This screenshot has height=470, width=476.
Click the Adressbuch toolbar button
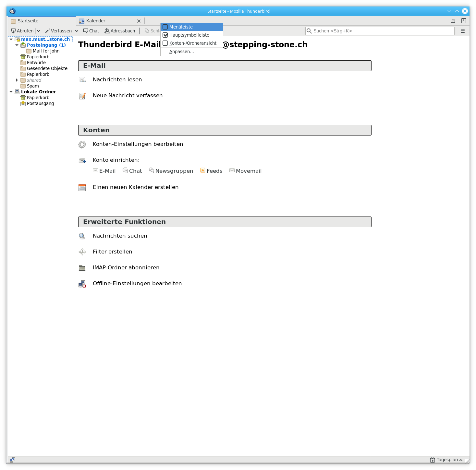tap(120, 31)
